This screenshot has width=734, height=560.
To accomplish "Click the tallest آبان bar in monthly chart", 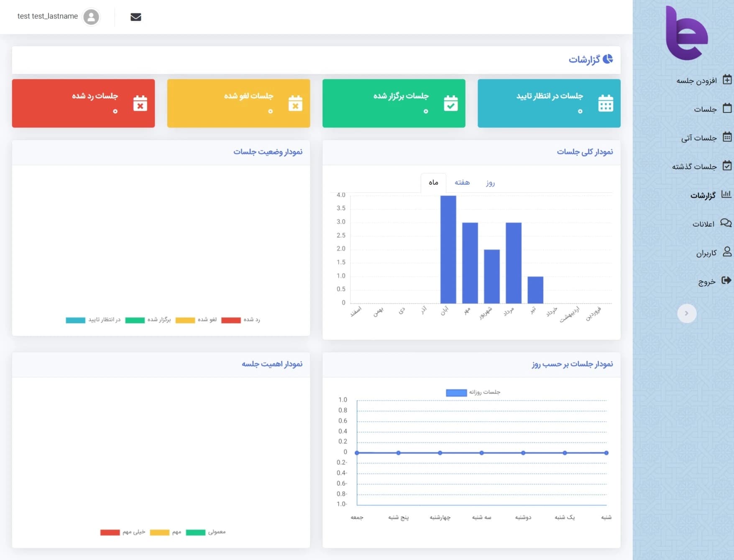I will pyautogui.click(x=448, y=249).
